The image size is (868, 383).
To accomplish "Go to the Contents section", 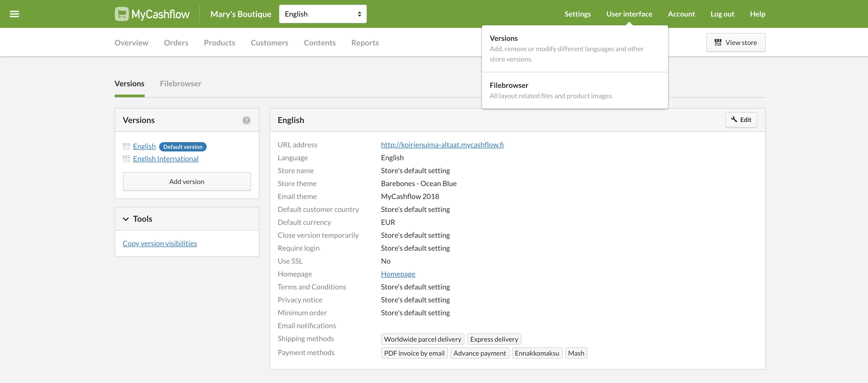I will click(x=320, y=43).
